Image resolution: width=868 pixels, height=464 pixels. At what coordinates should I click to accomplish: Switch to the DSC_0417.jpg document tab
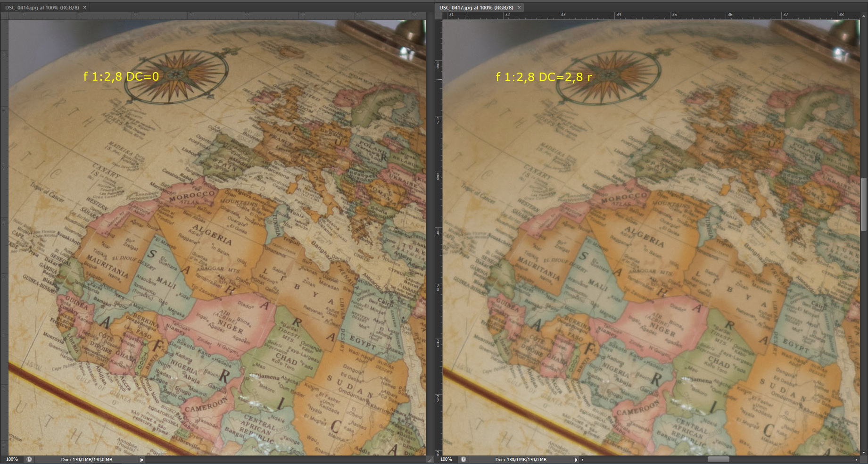[x=476, y=8]
